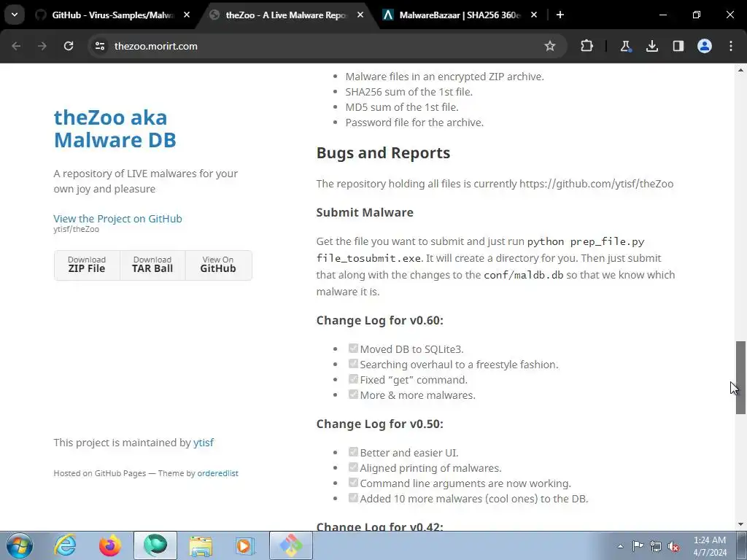This screenshot has width=747, height=560.
Task: Click the scrollbar down arrow
Action: pyautogui.click(x=741, y=524)
